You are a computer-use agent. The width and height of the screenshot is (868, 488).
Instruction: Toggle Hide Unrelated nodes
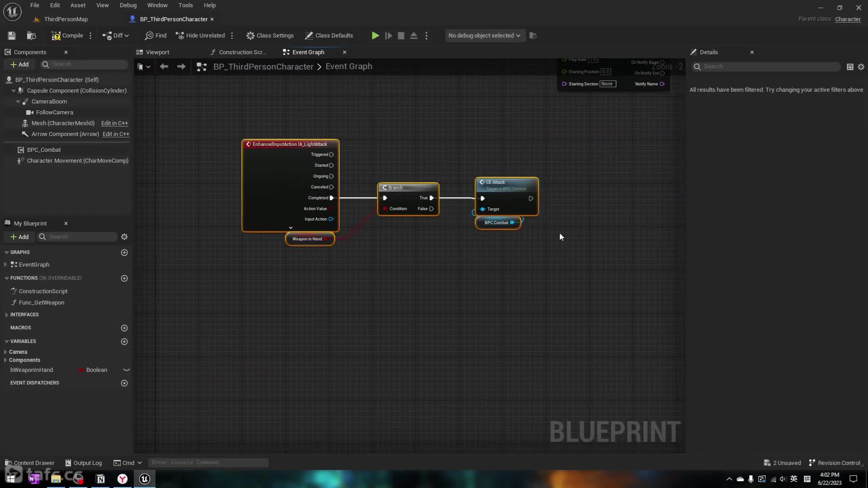coord(200,36)
